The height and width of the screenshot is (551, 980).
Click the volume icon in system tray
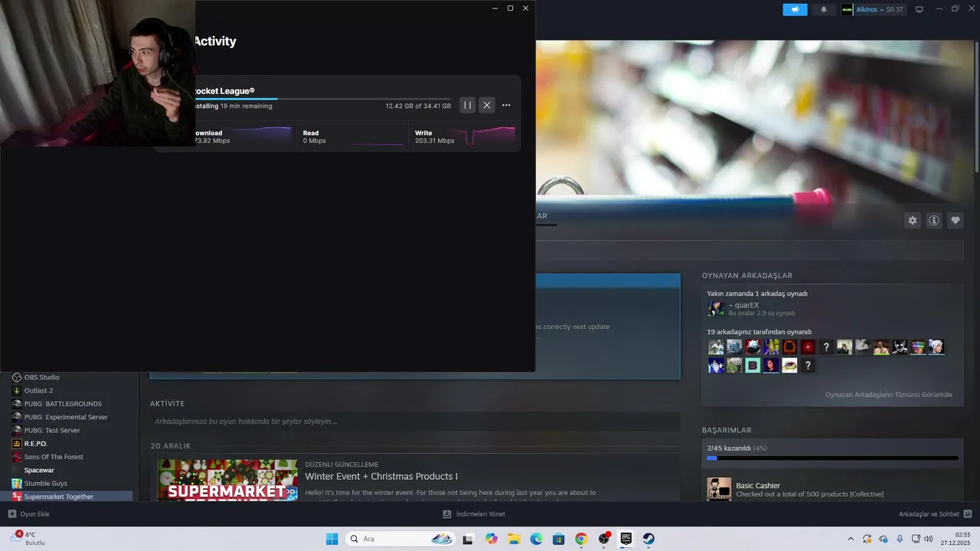(x=930, y=539)
